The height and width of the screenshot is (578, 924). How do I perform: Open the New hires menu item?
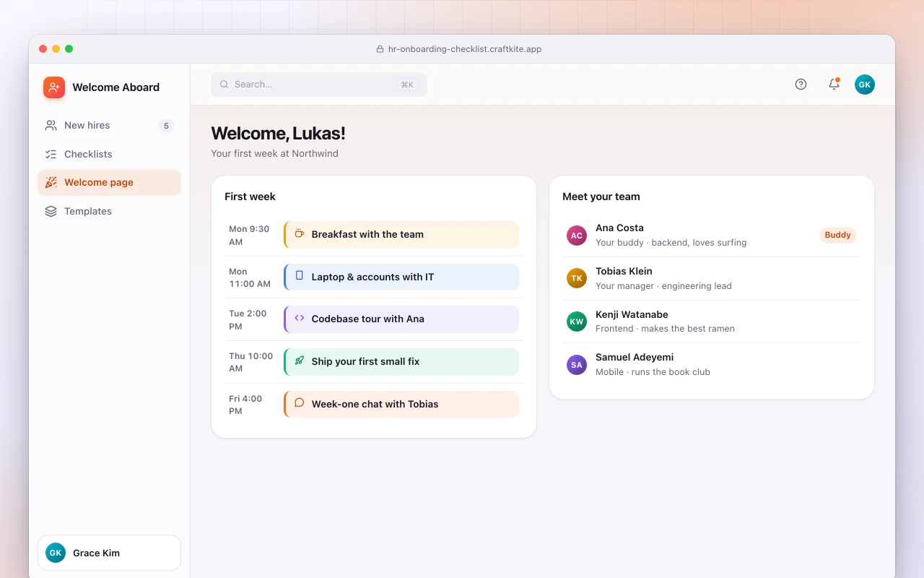click(109, 126)
